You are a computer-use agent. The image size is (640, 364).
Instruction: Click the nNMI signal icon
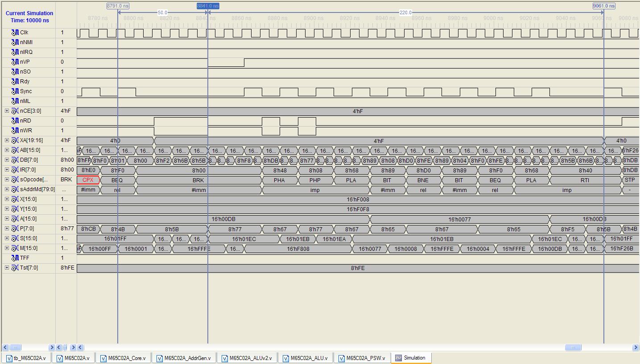[x=15, y=42]
